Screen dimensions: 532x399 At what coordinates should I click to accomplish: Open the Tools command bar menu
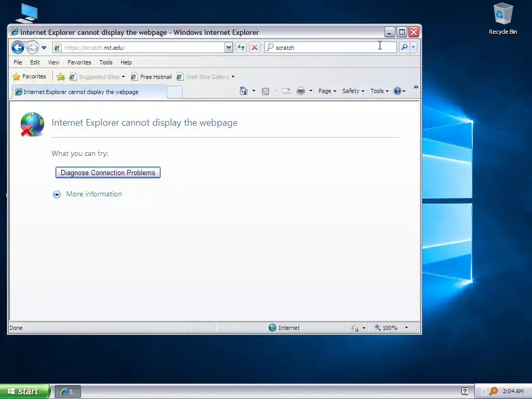point(379,91)
